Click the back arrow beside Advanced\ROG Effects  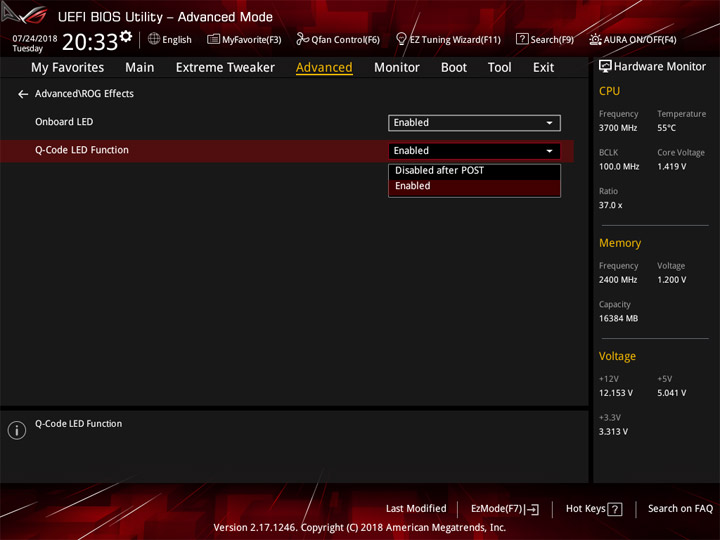click(23, 94)
